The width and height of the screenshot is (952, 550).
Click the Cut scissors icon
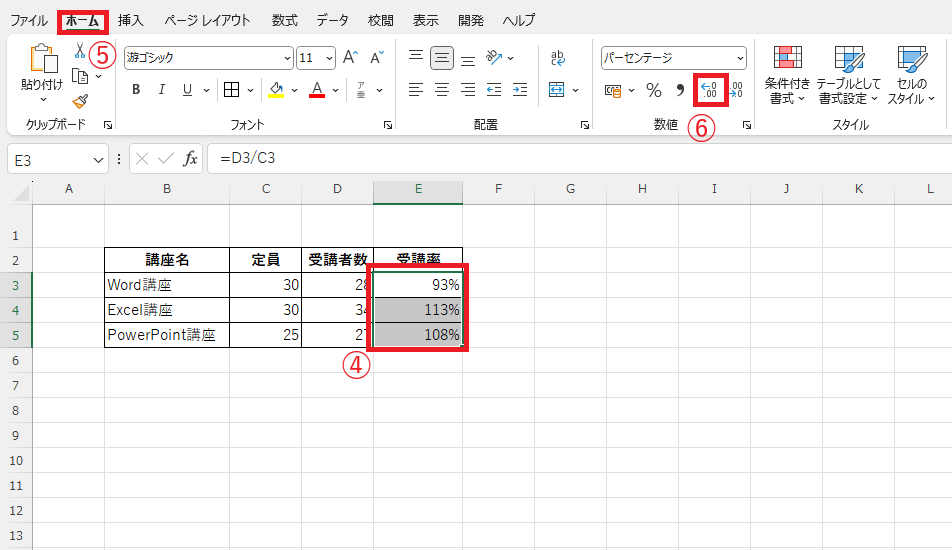[x=80, y=50]
